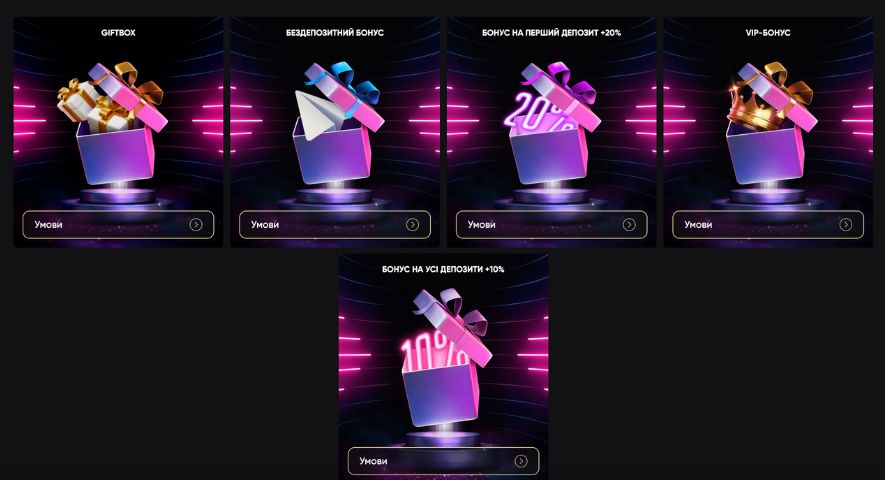
Task: Click the Бонус на перший депозит +20% title
Action: click(551, 33)
